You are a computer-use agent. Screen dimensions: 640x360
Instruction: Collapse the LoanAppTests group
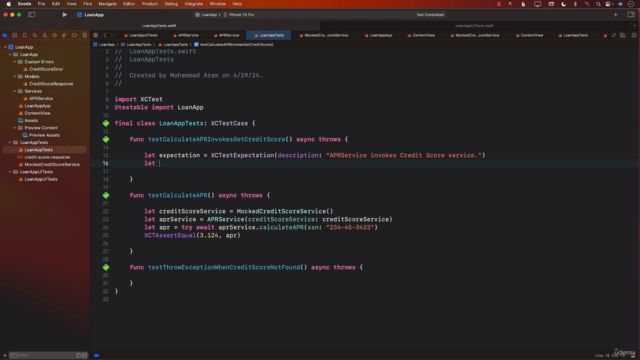pyautogui.click(x=10, y=142)
